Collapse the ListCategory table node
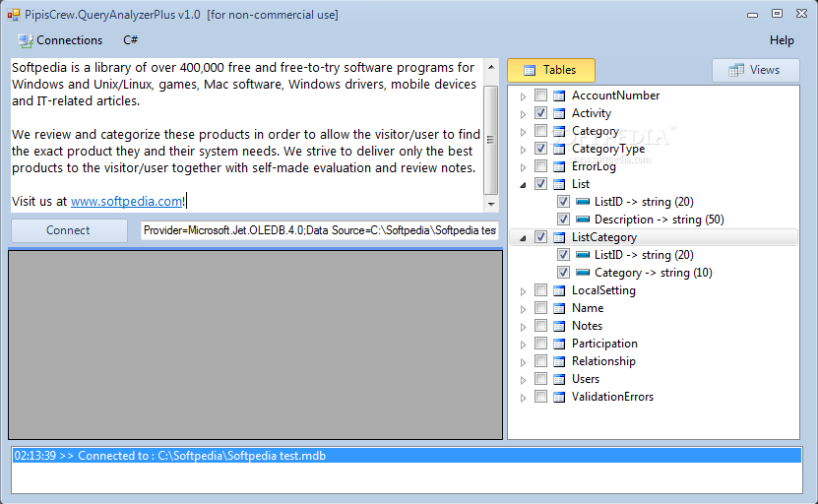 point(523,238)
